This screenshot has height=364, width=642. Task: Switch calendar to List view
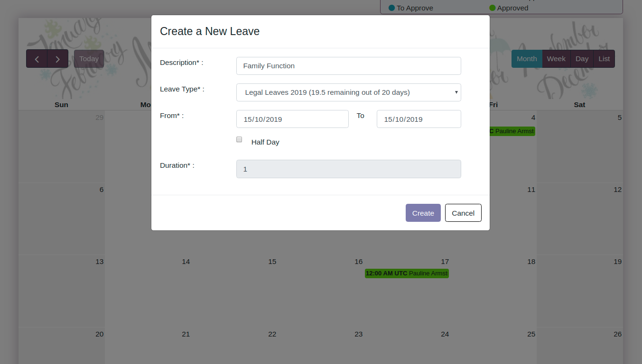604,59
